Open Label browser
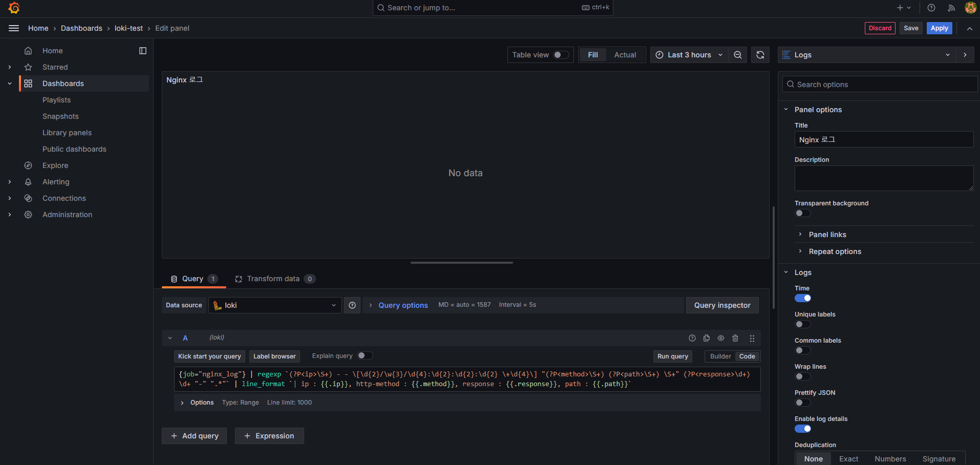 pyautogui.click(x=274, y=356)
